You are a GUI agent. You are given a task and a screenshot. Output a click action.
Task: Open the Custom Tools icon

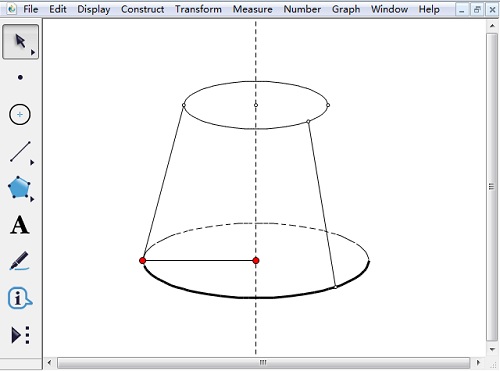pos(20,335)
